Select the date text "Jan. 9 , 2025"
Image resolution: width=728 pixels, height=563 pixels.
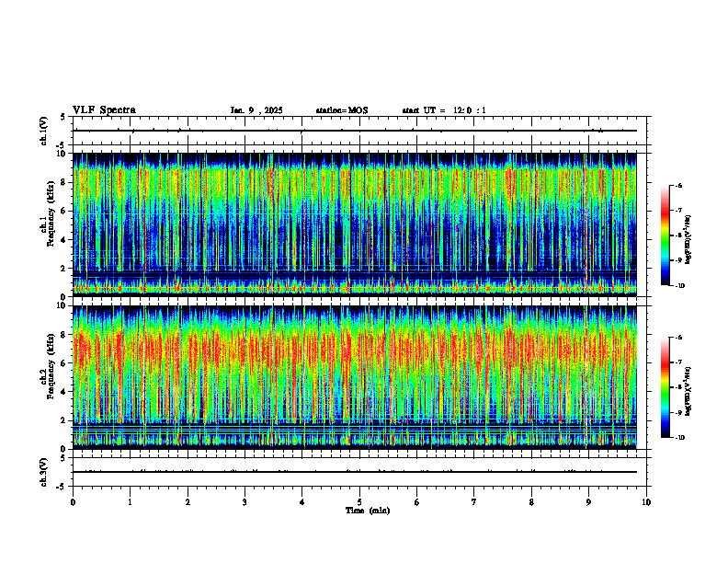(x=256, y=110)
